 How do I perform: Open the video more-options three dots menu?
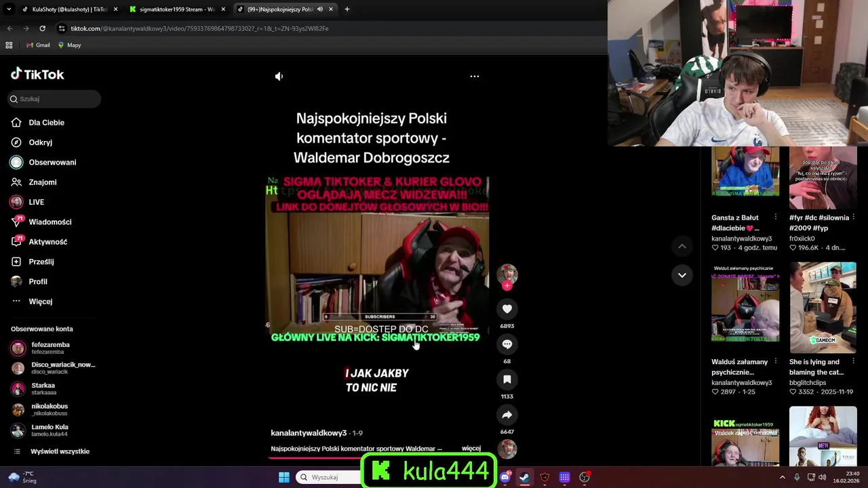pos(475,77)
